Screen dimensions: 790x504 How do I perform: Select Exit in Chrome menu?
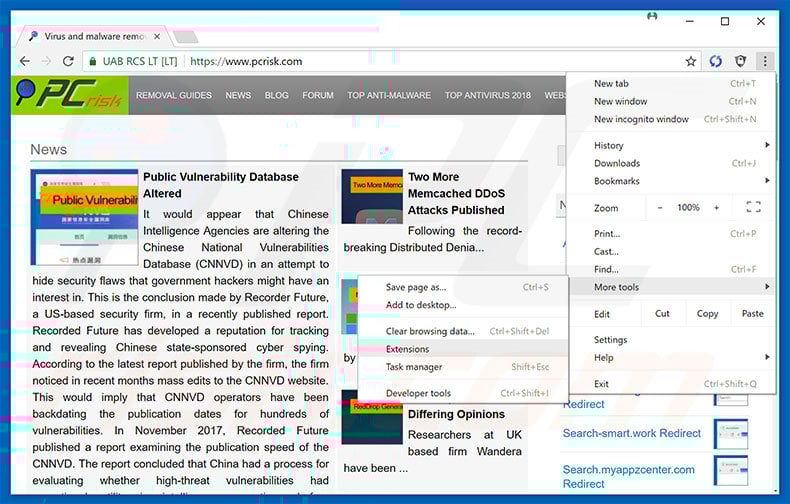pyautogui.click(x=670, y=384)
